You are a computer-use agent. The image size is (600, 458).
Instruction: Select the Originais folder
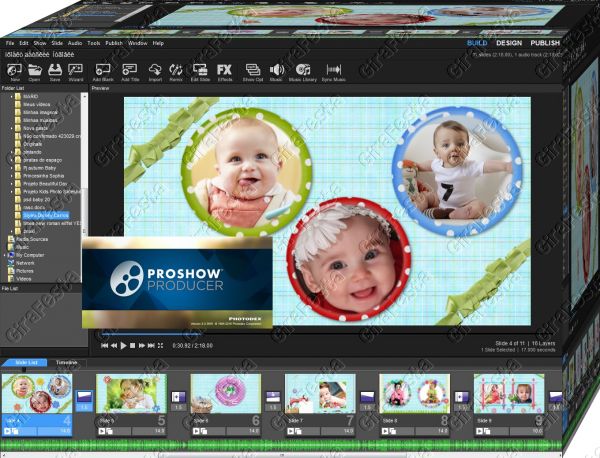(33, 144)
